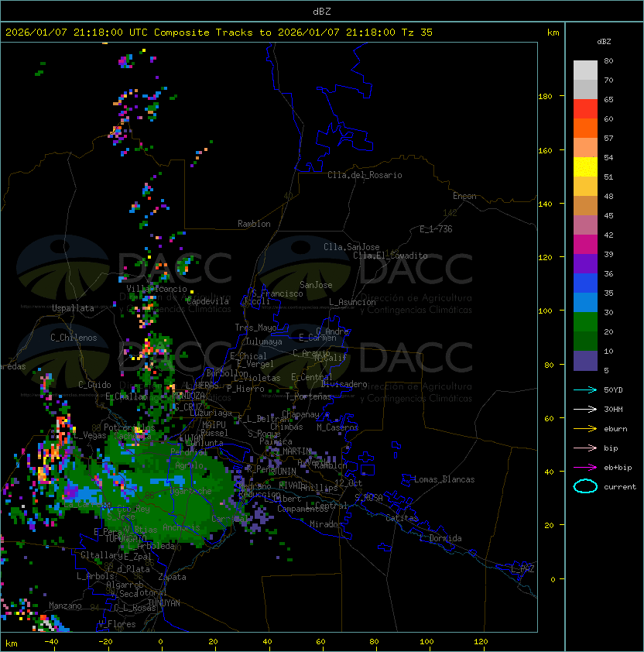This screenshot has width=644, height=652.
Task: Click the Lomas_Blancas map label
Action: click(x=444, y=479)
